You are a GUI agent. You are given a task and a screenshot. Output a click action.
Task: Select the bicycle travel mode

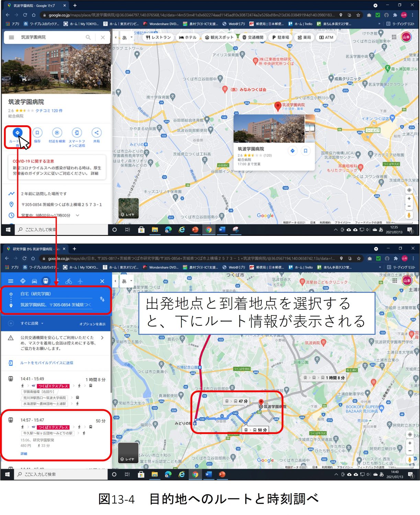click(69, 281)
